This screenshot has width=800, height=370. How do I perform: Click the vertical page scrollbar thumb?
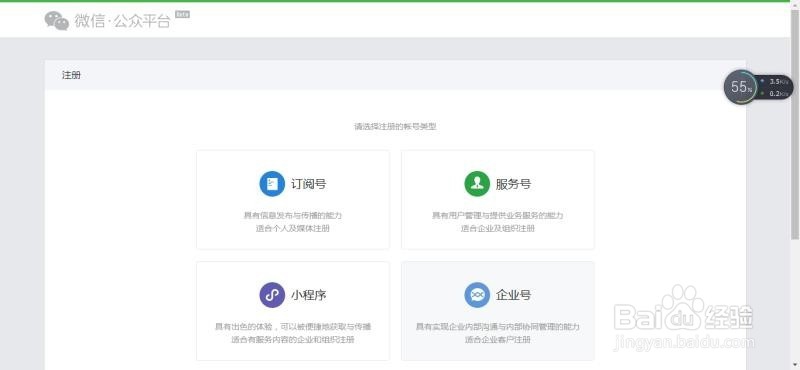pyautogui.click(x=795, y=122)
